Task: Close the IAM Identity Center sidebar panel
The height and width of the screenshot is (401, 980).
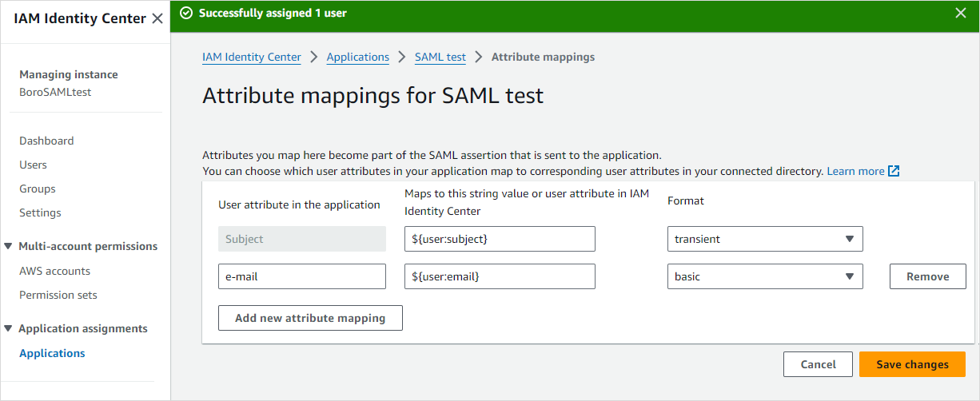Action: tap(157, 18)
